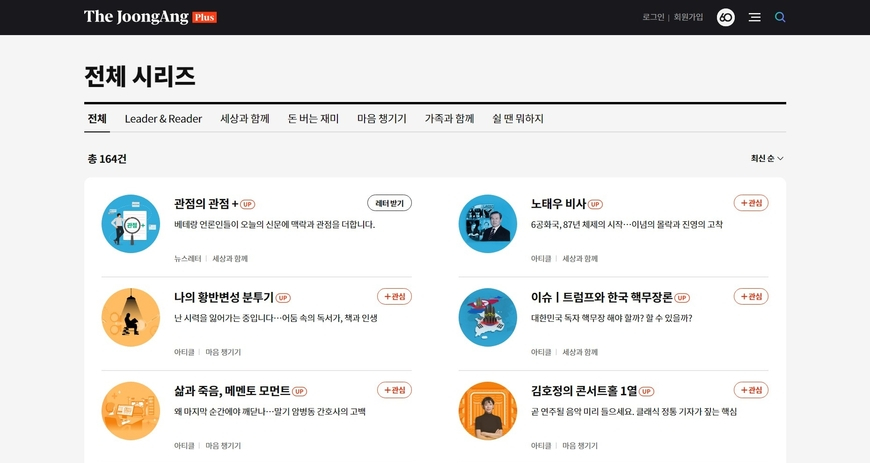Open 나의 황반변성 분투기 thumbnail image

(130, 317)
